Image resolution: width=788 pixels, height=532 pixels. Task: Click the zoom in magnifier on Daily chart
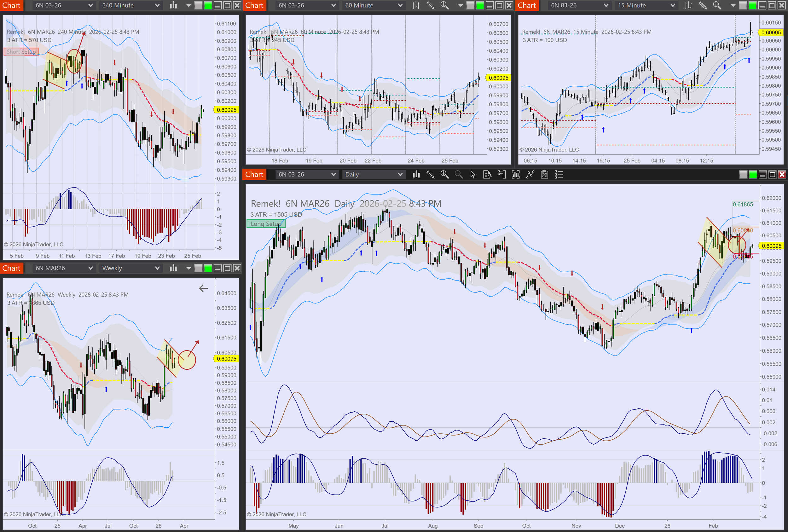tap(444, 175)
